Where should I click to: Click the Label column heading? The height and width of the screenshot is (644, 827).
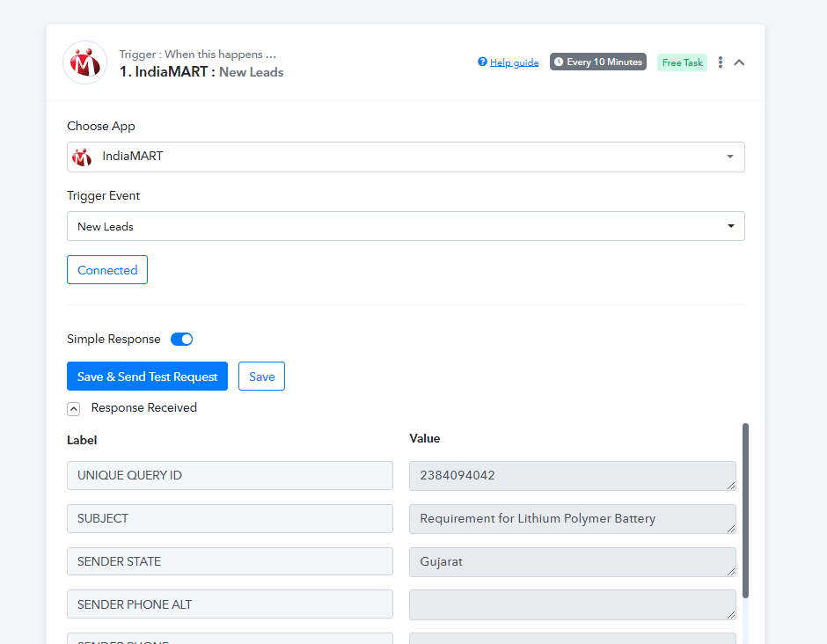tap(82, 441)
